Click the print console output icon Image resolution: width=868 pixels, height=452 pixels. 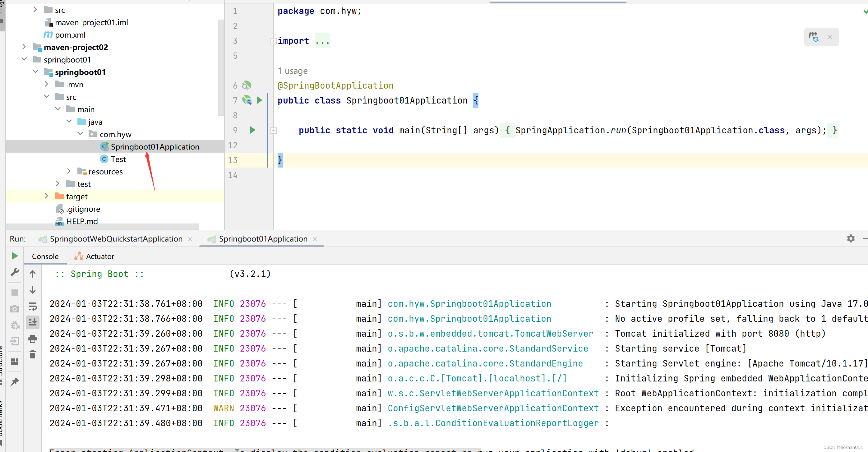click(x=33, y=339)
